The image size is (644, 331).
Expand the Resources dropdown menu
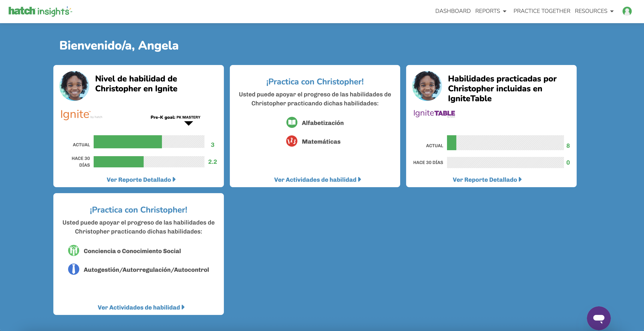[594, 11]
